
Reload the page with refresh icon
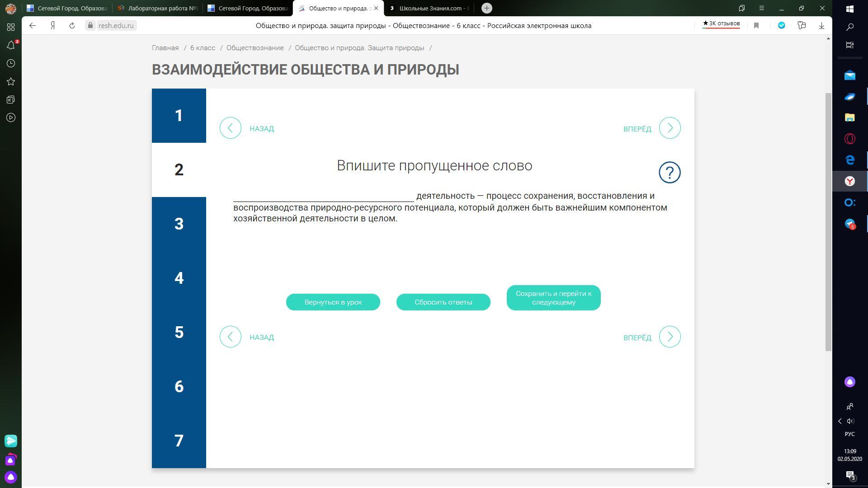(72, 26)
